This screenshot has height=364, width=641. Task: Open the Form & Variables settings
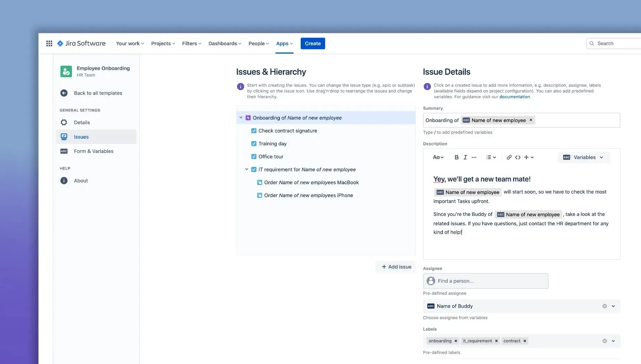(x=94, y=151)
